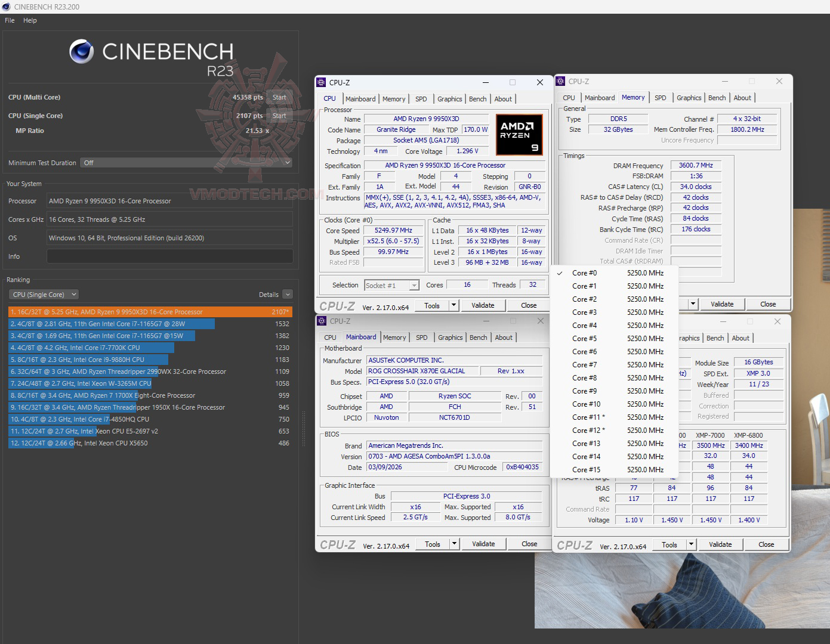Screen dimensions: 830x644
Task: Open the Help menu in Cinebench
Action: [x=30, y=20]
